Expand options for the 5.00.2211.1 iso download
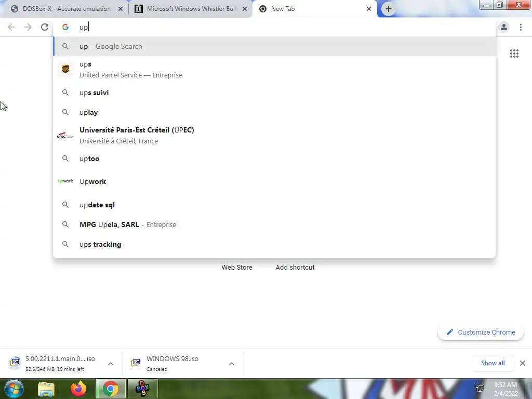This screenshot has width=532, height=399. [x=111, y=364]
